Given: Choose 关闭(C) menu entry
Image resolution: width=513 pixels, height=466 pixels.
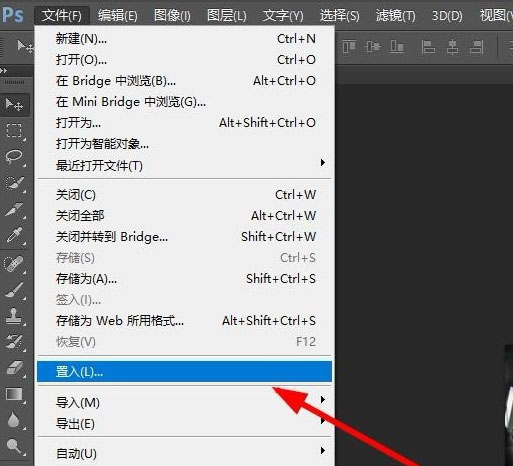Looking at the screenshot, I should pos(184,195).
